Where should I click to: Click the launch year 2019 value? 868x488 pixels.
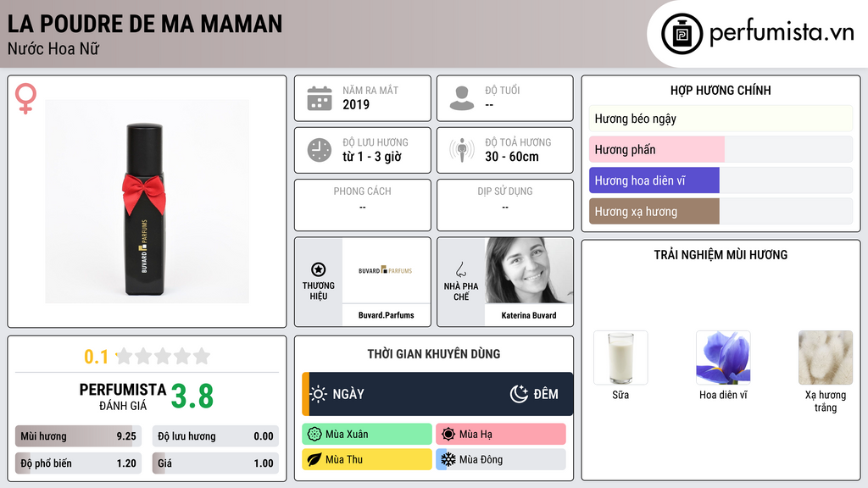pos(356,104)
